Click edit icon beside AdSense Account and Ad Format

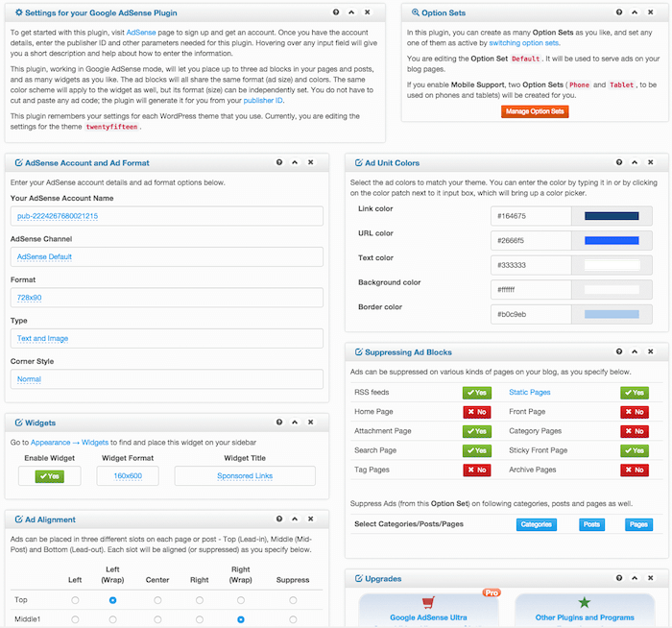19,162
